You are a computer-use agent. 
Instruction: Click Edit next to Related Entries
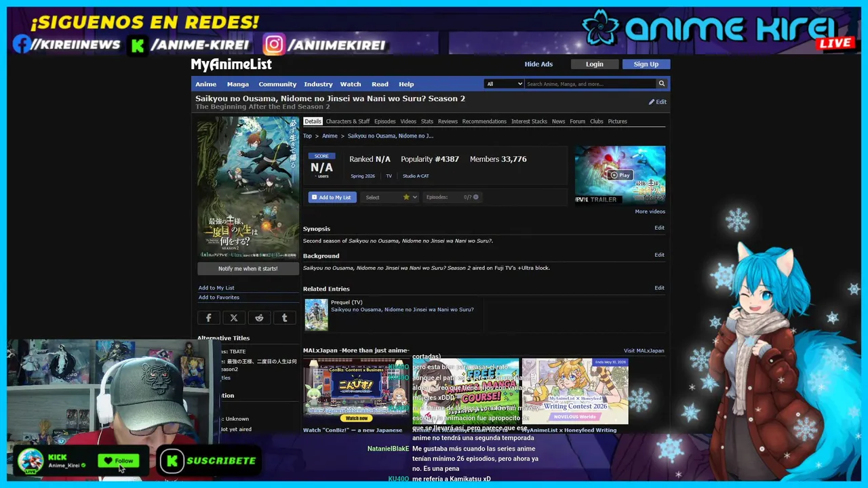659,288
